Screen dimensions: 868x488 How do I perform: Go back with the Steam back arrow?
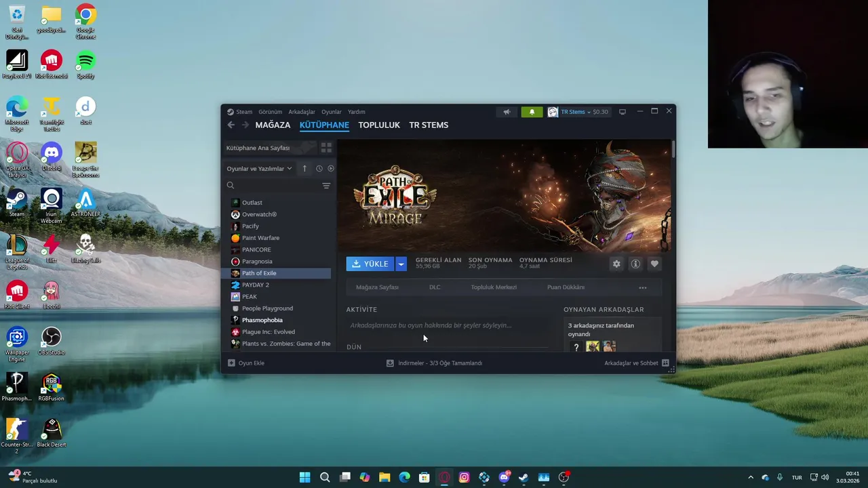[x=231, y=125]
